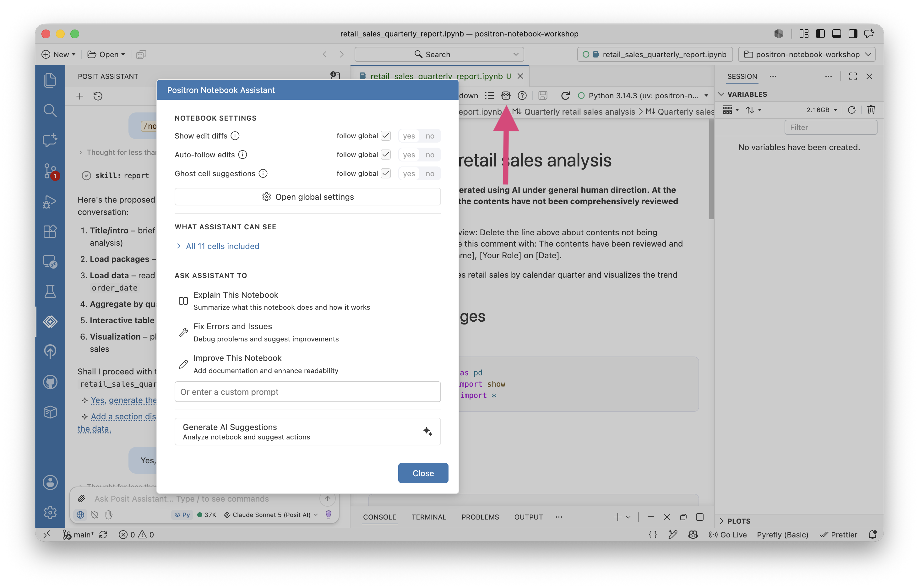Switch to the Terminal tab
This screenshot has width=919, height=588.
tap(429, 517)
